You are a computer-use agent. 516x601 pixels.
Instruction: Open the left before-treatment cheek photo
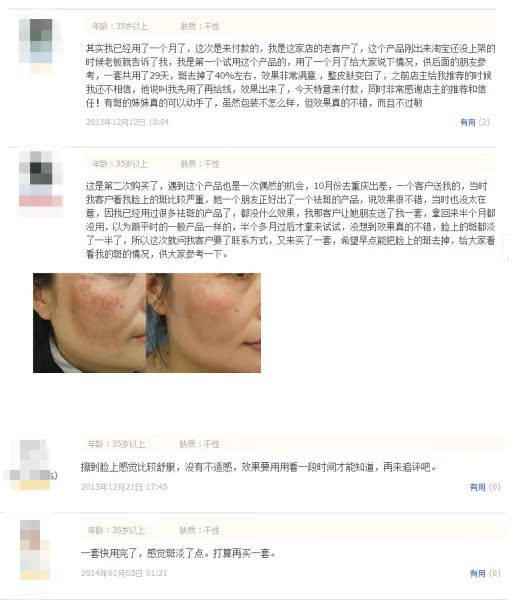89,323
